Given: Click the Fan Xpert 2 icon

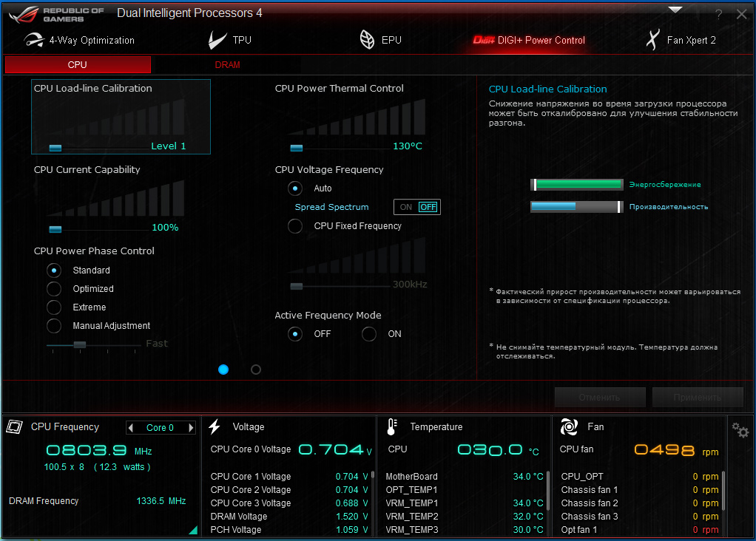Looking at the screenshot, I should click(x=652, y=39).
